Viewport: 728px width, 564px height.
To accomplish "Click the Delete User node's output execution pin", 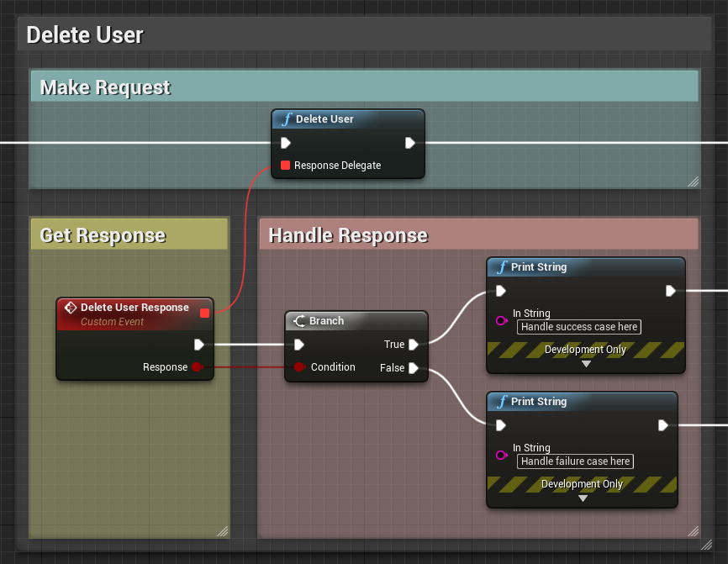I will coord(409,143).
